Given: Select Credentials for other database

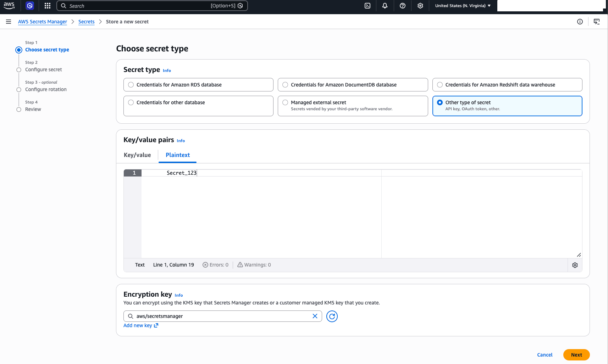Looking at the screenshot, I should click(198, 106).
